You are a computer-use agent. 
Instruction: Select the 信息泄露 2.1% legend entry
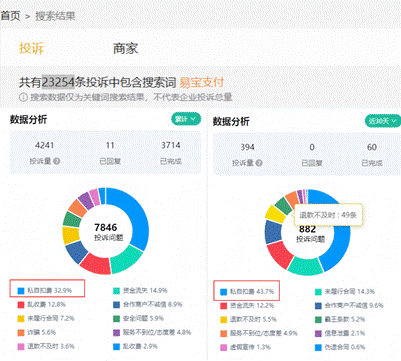(340, 333)
